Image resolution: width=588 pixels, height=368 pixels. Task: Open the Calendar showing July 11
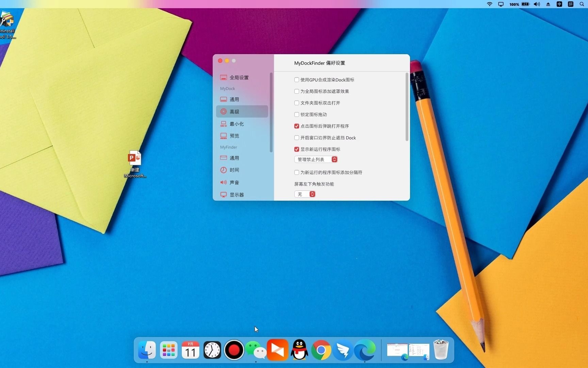coord(190,350)
